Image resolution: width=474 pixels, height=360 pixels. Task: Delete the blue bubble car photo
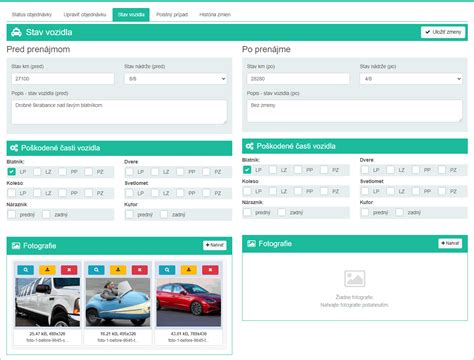140,270
